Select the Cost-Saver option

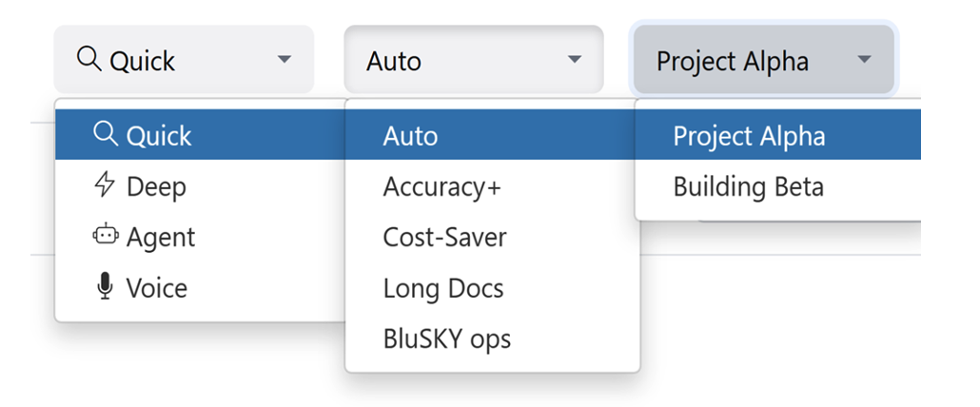tap(444, 237)
